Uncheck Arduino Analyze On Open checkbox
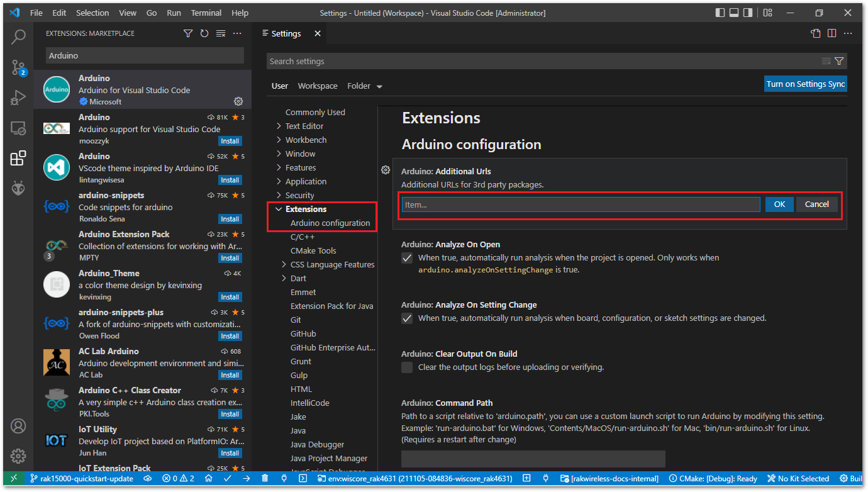 407,258
